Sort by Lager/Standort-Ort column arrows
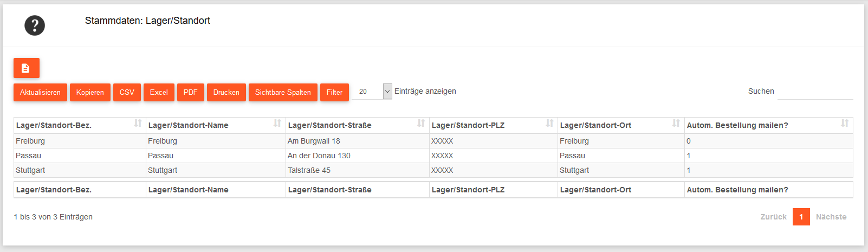 click(x=676, y=124)
